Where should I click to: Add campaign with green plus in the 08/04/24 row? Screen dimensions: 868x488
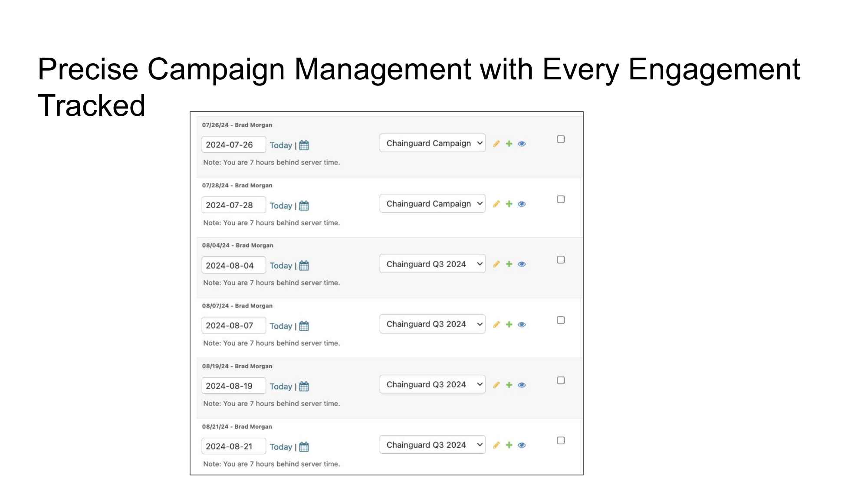tap(509, 264)
